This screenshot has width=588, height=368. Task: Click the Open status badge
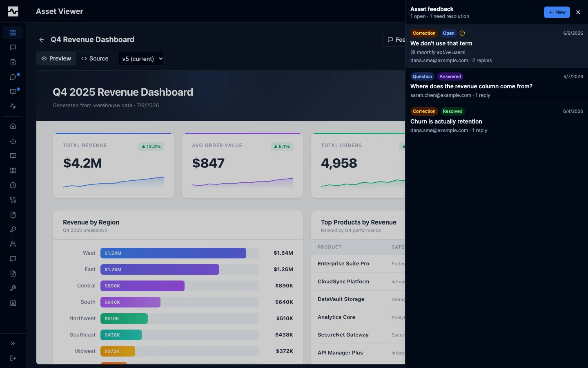(x=448, y=33)
